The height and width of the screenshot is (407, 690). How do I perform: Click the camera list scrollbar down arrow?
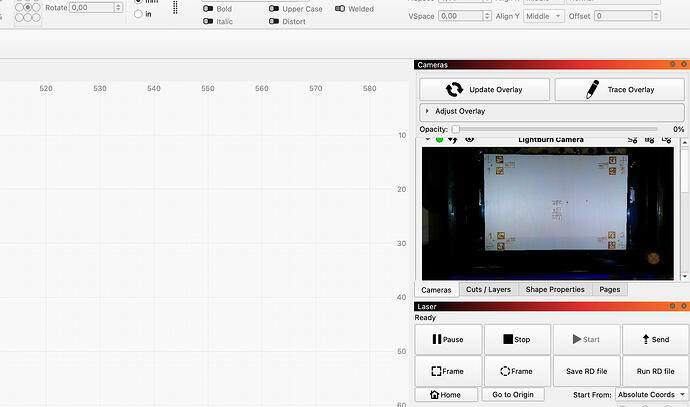point(684,276)
